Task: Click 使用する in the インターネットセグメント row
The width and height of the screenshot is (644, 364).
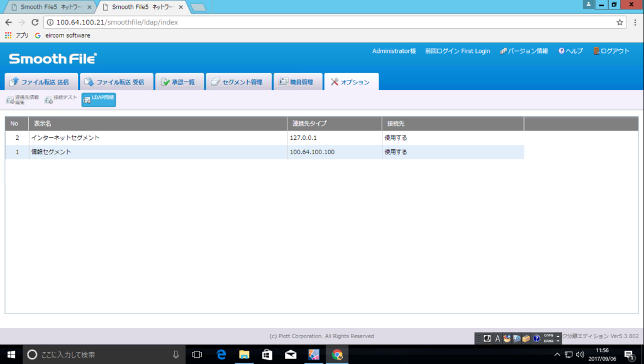Action: click(x=396, y=138)
